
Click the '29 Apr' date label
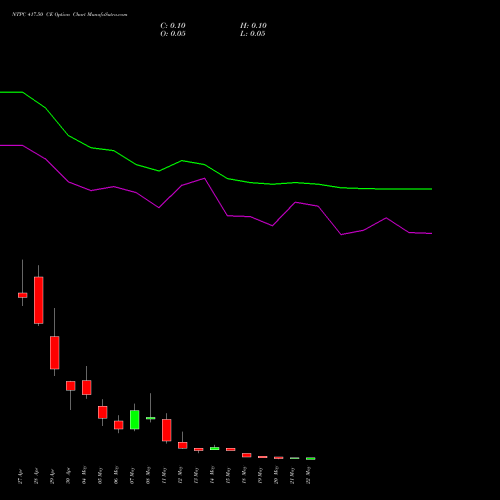(52, 476)
